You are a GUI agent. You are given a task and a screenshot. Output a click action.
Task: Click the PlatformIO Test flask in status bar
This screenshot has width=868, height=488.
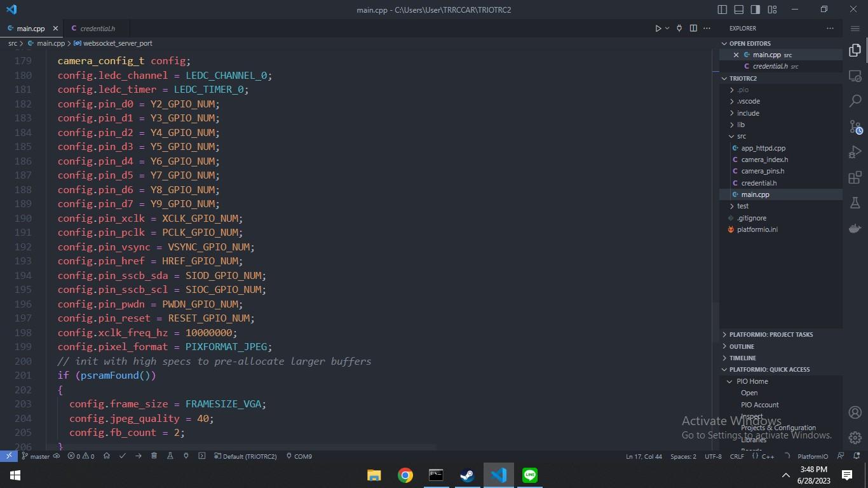click(x=170, y=456)
